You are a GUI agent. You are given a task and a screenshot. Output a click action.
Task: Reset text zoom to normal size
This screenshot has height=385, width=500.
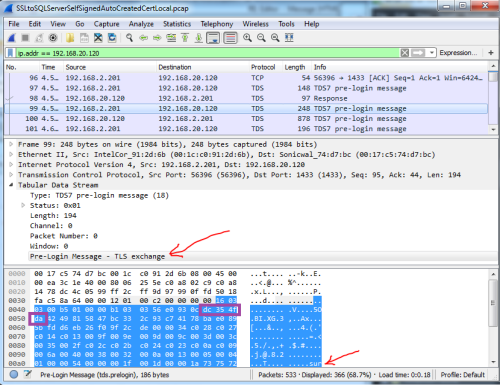tap(275, 38)
